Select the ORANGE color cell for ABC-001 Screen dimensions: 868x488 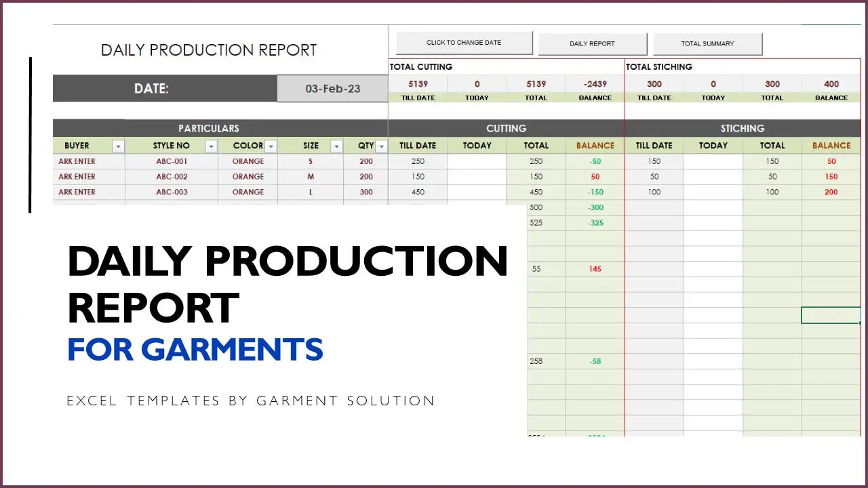tap(248, 161)
